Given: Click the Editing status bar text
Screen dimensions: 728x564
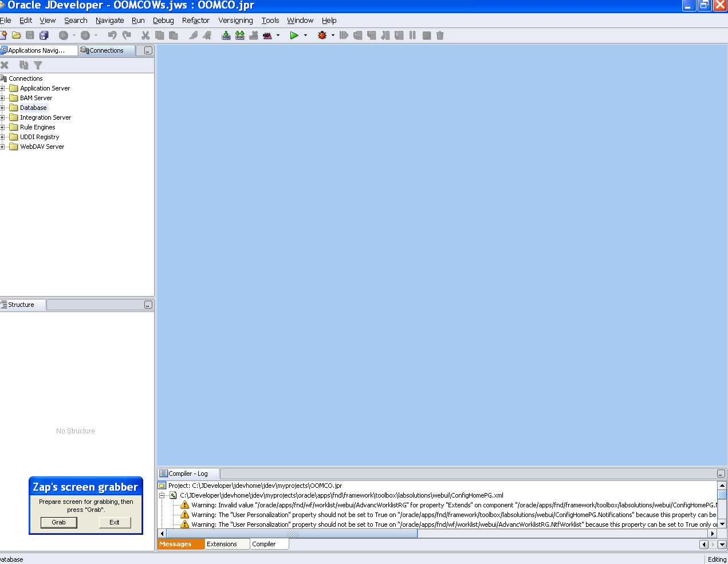Looking at the screenshot, I should click(x=717, y=559).
